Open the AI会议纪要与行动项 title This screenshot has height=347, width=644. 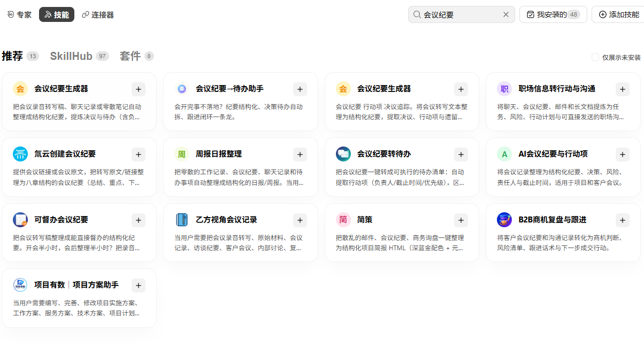(x=553, y=154)
